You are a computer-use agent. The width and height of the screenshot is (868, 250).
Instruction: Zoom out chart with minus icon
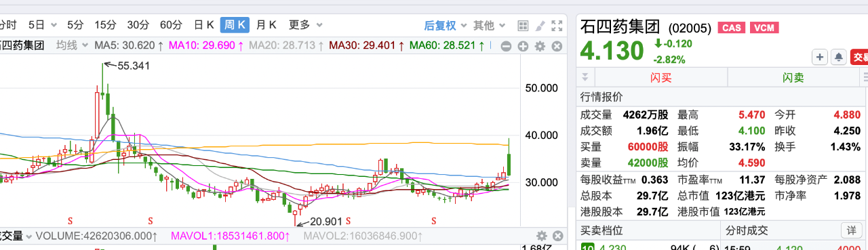point(506,46)
